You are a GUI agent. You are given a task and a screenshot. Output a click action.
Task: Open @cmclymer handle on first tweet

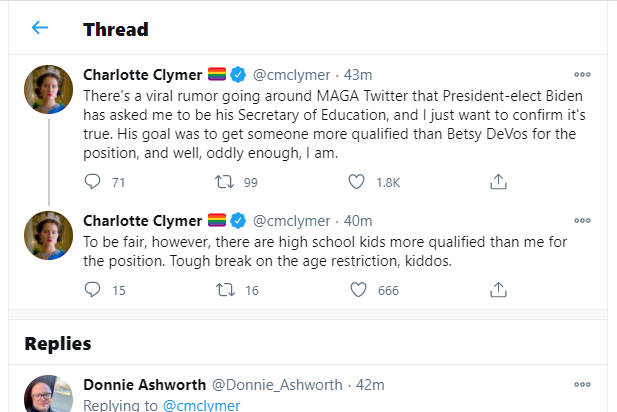coord(291,75)
